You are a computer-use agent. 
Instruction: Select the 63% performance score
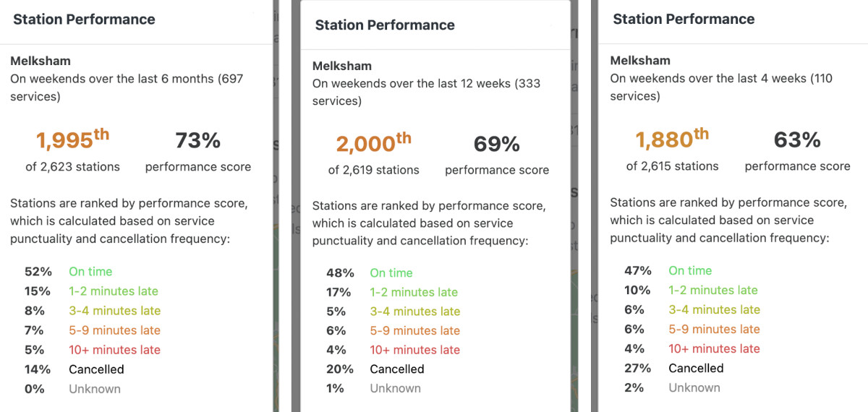point(797,140)
